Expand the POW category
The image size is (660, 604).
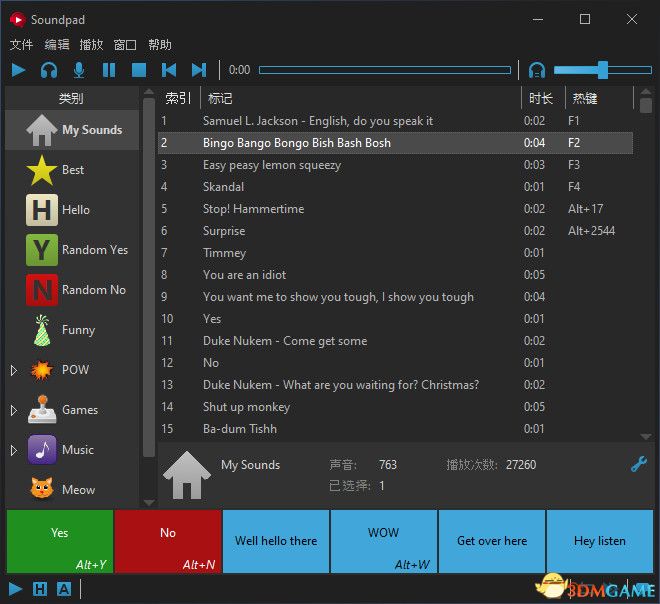tap(14, 370)
